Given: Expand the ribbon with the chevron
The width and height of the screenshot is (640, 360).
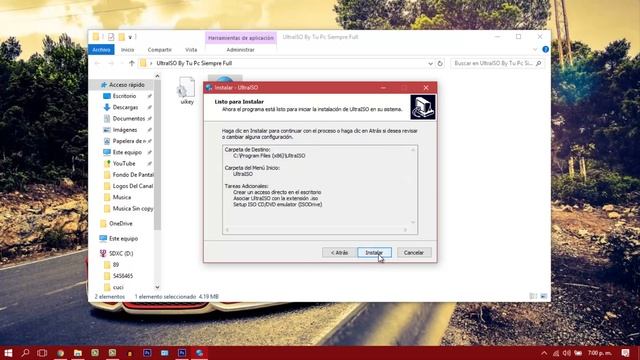Looking at the screenshot, I should (535, 50).
